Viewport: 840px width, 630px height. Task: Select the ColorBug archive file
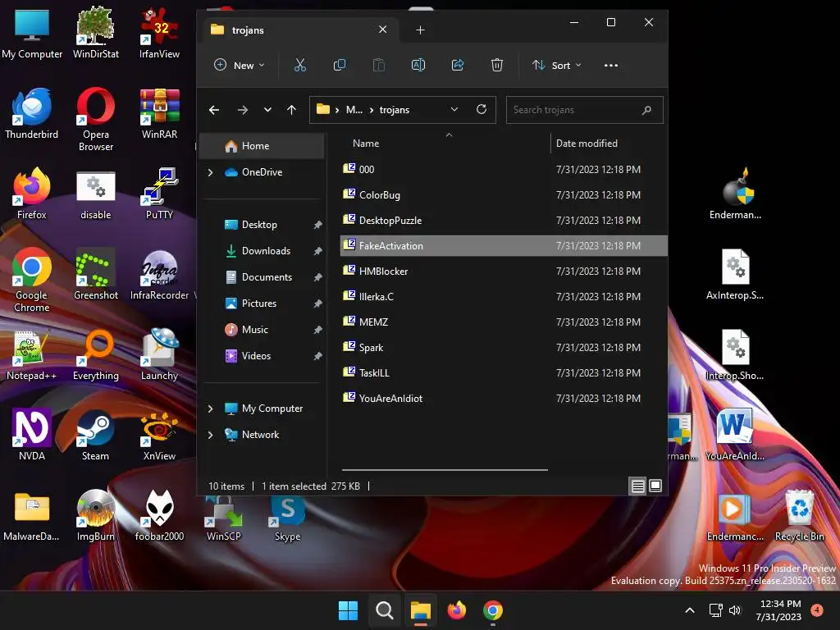[504, 195]
